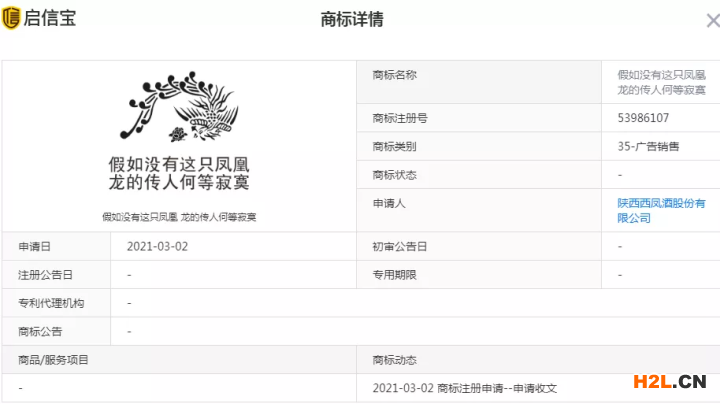
Task: Click the 启信宝 shield logo icon
Action: (x=12, y=18)
